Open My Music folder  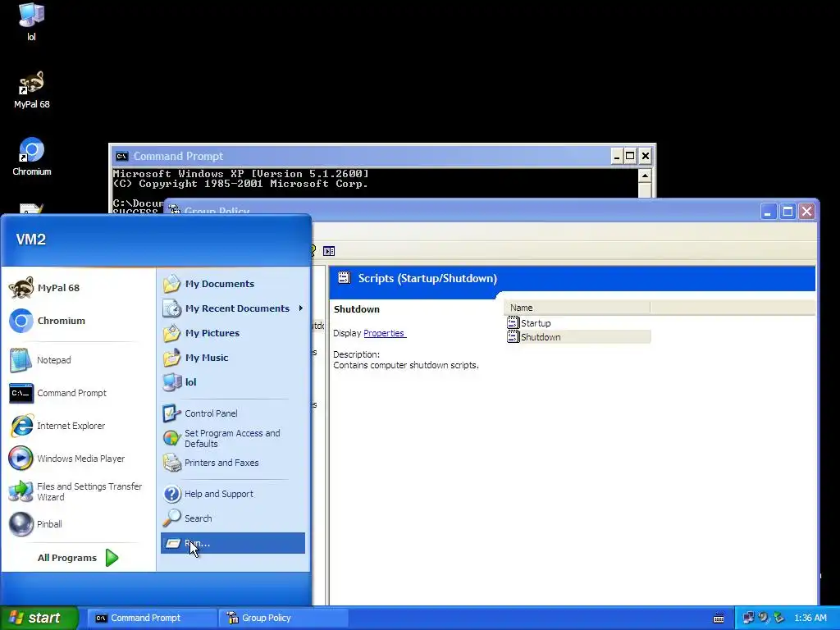pos(232,358)
